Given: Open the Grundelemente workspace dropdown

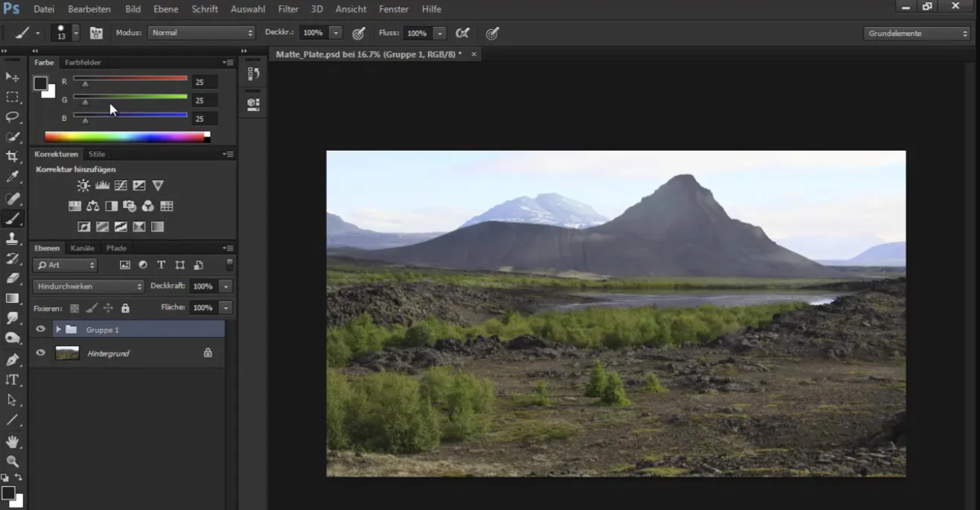Looking at the screenshot, I should tap(916, 33).
